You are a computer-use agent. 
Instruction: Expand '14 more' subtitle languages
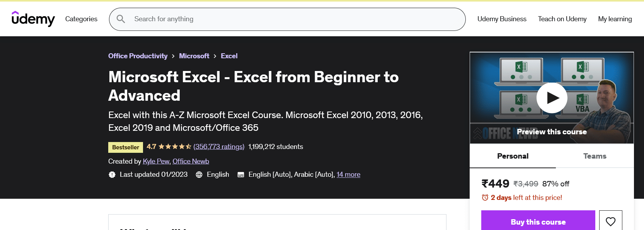(348, 174)
